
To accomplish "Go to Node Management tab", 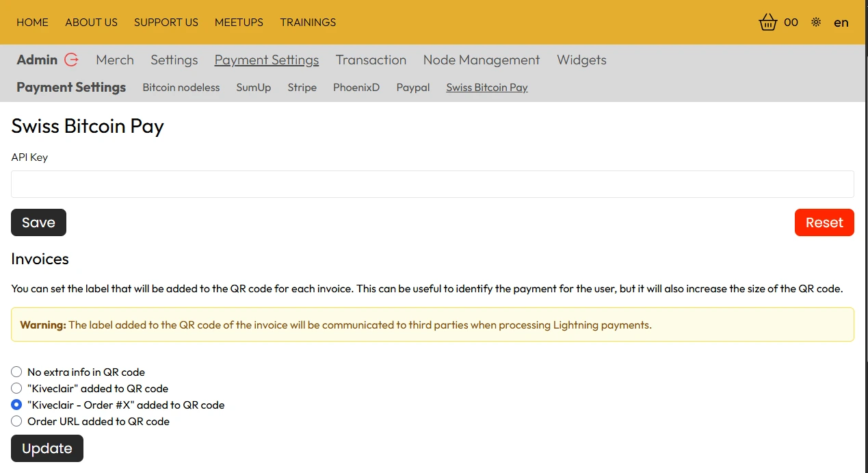I will 481,60.
